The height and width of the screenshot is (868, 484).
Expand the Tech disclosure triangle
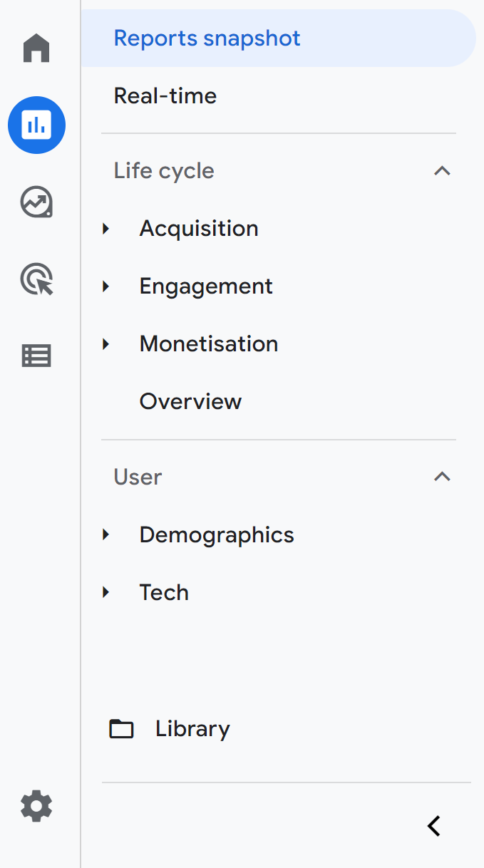point(106,592)
